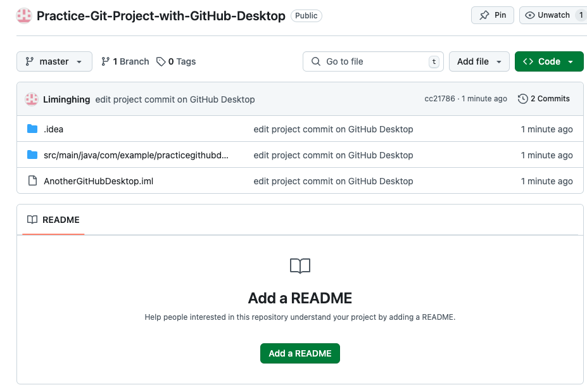This screenshot has width=587, height=392.
Task: Open commit hash cc21786
Action: pos(439,99)
